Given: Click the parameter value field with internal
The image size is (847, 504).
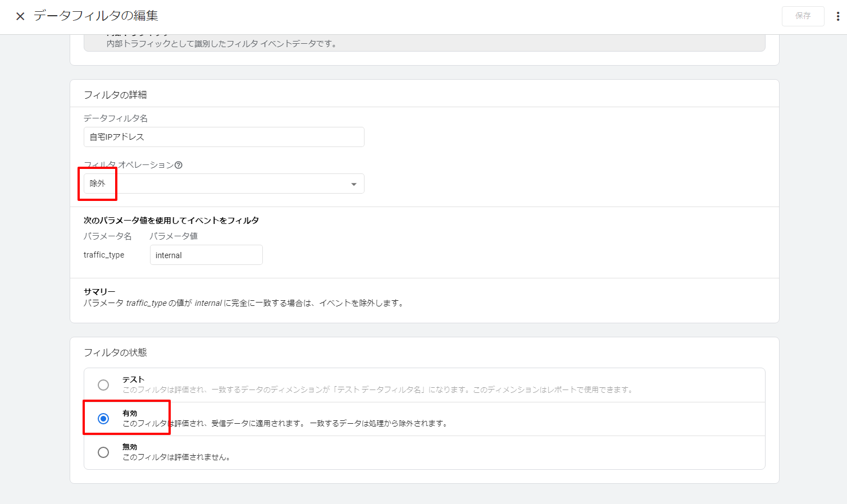Looking at the screenshot, I should point(206,255).
